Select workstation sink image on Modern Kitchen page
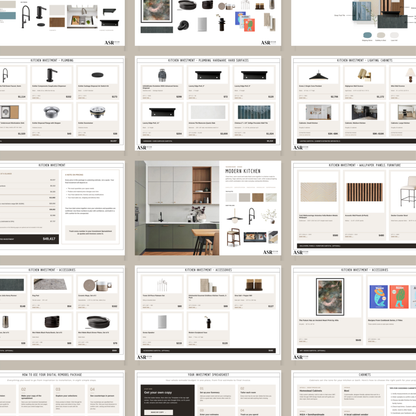Image resolution: width=416 pixels, height=416 pixels. point(255,237)
